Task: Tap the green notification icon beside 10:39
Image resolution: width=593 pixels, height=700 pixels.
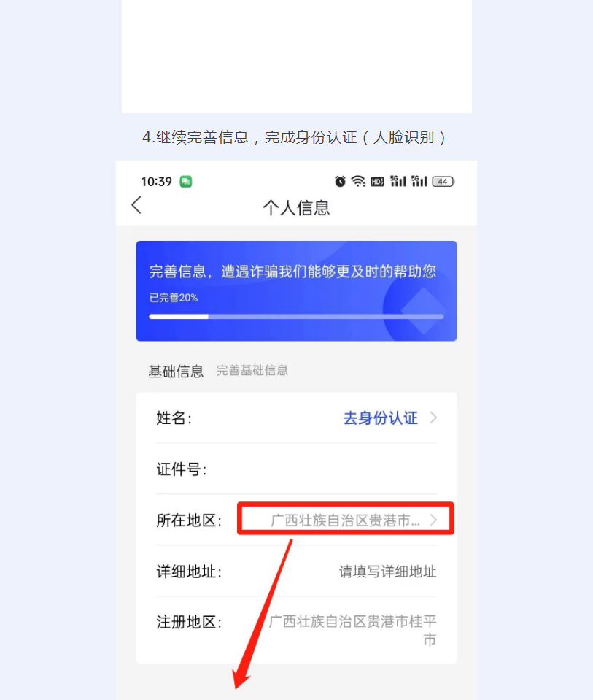Action: [185, 181]
